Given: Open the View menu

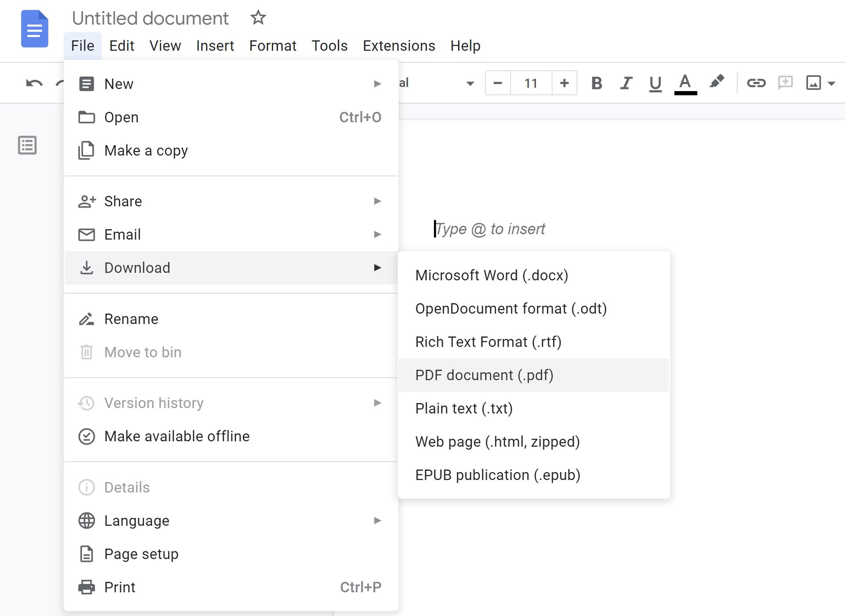Looking at the screenshot, I should pyautogui.click(x=165, y=46).
